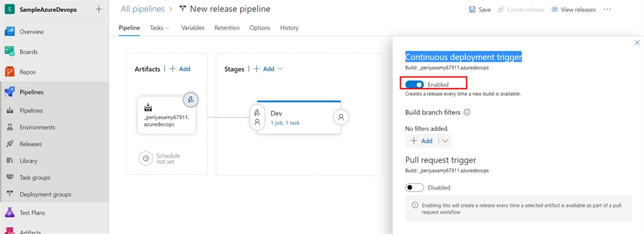Add a build branch filter

(x=422, y=141)
